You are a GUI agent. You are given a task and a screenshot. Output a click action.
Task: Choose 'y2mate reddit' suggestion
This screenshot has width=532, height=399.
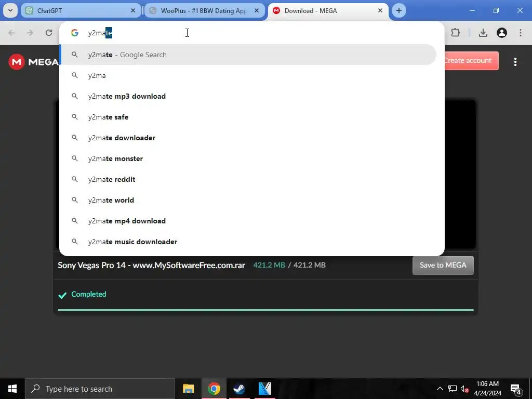[x=248, y=179]
